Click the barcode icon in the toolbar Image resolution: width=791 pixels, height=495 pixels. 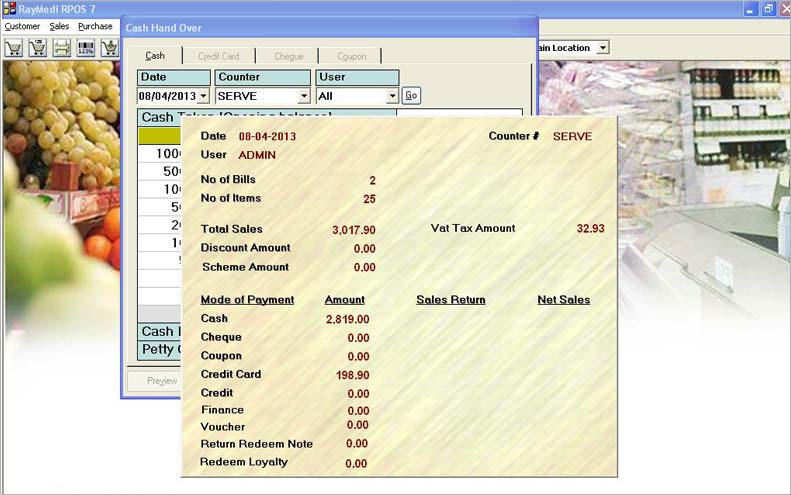tap(86, 47)
